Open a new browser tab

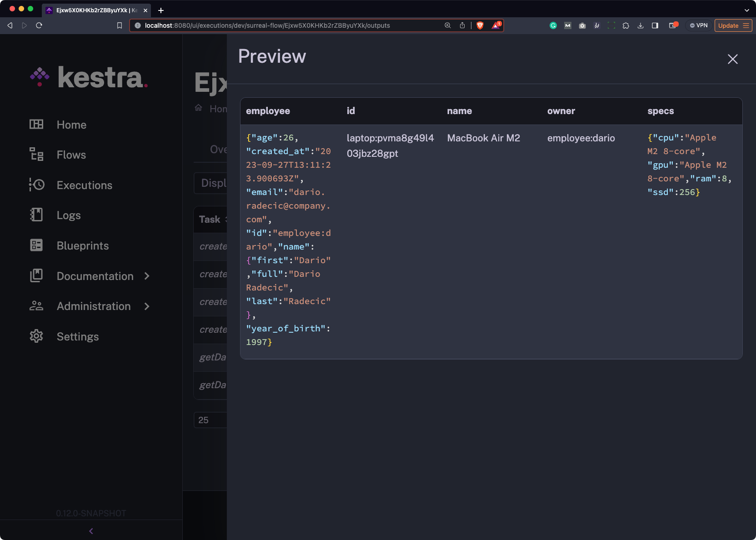(161, 10)
